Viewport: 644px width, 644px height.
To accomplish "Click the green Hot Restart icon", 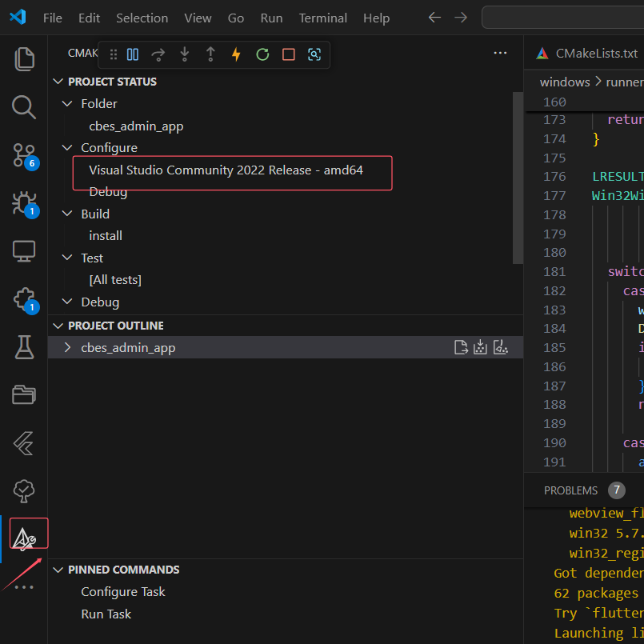I will point(262,54).
